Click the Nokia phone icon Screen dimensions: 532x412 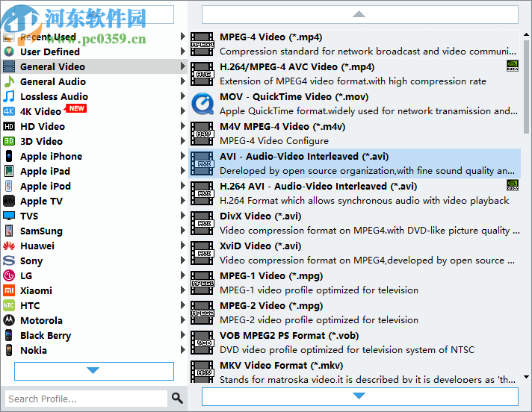(x=9, y=350)
